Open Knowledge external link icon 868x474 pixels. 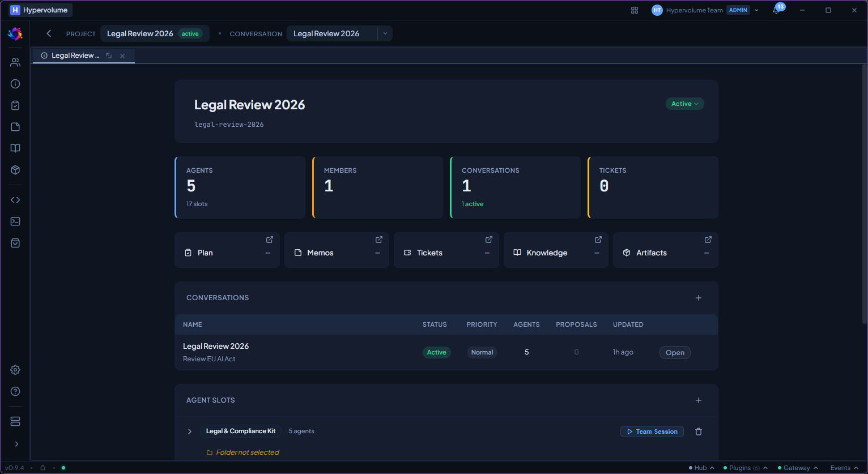click(x=598, y=240)
